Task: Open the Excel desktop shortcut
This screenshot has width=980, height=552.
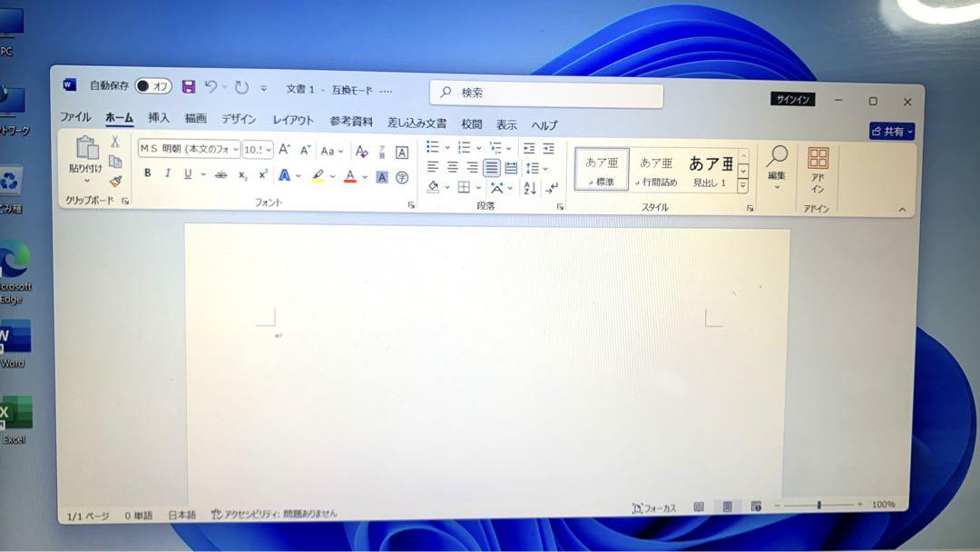Action: [15, 414]
